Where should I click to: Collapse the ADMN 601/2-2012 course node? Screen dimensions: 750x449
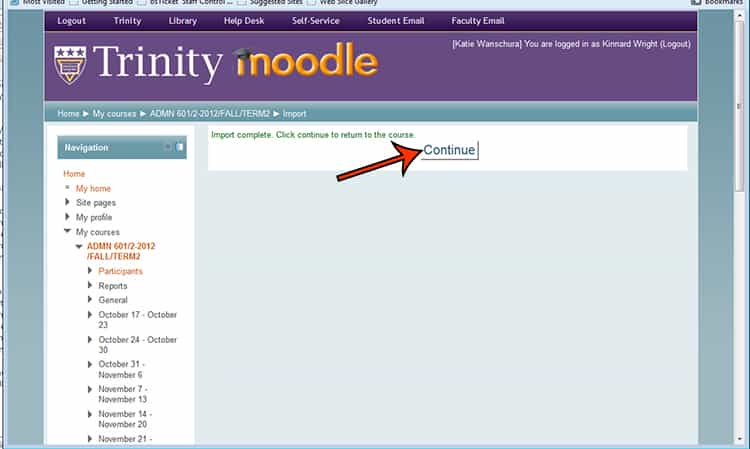79,246
